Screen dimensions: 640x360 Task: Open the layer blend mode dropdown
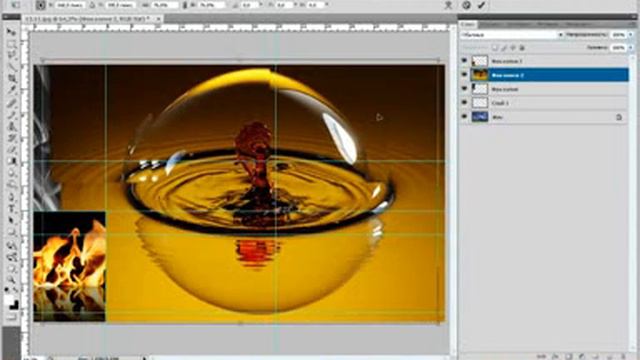[512, 35]
